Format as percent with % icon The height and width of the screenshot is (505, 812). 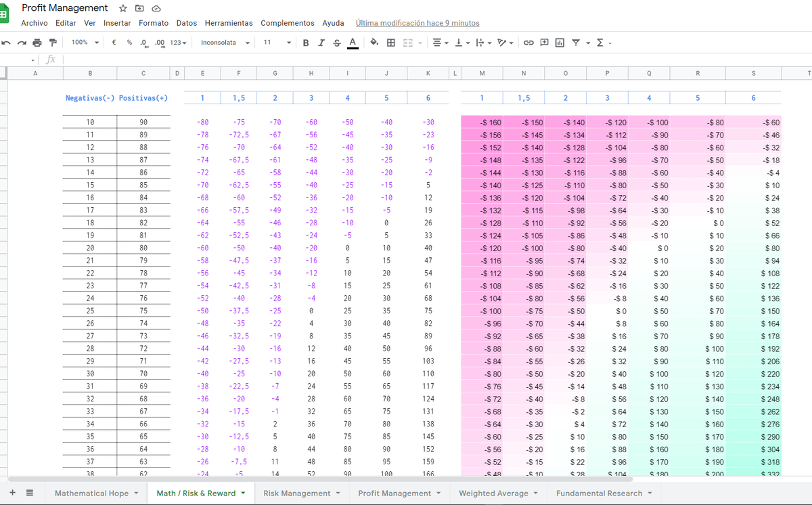[129, 42]
